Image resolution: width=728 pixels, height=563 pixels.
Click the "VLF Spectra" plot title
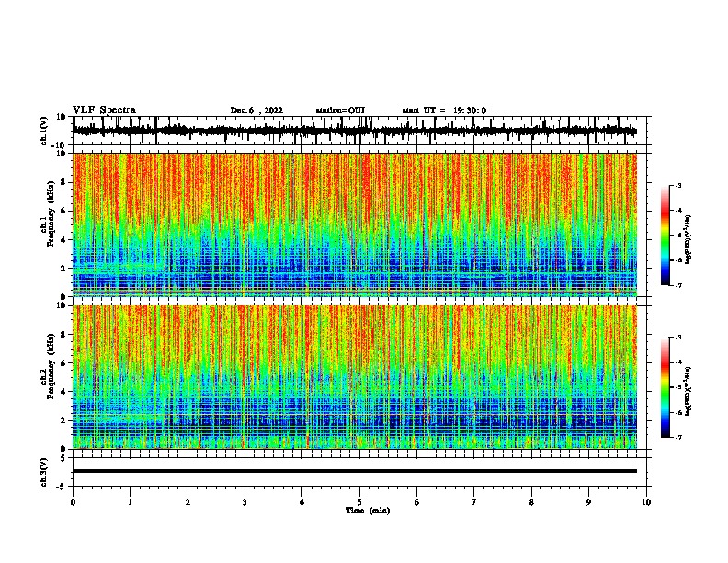[104, 110]
